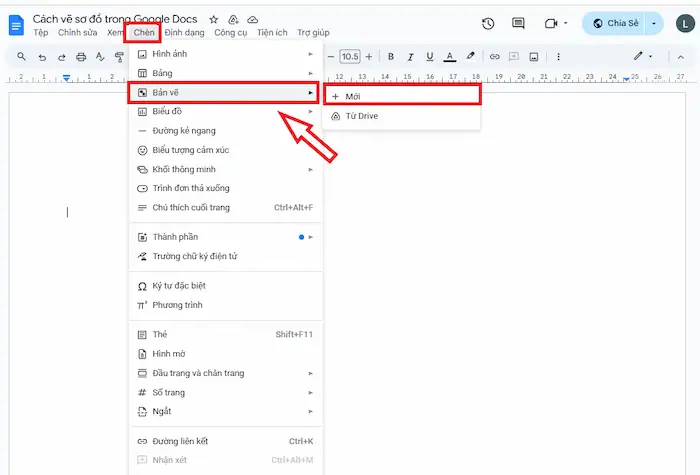700x475 pixels.
Task: Toggle bold formatting
Action: (391, 57)
